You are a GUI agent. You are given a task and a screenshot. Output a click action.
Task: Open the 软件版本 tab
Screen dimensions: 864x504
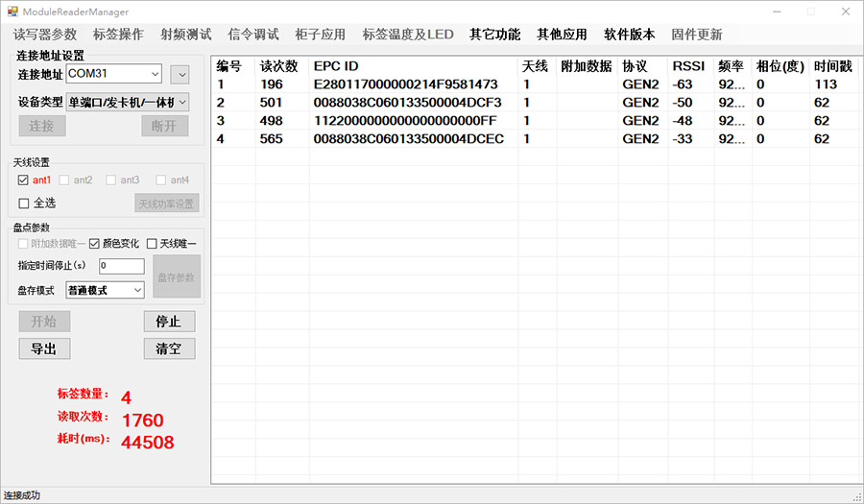(629, 35)
